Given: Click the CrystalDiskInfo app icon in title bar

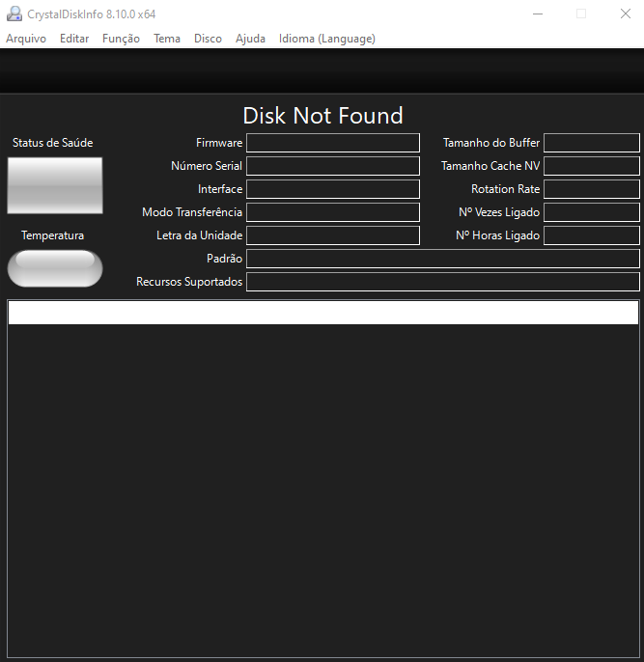Looking at the screenshot, I should pos(14,14).
